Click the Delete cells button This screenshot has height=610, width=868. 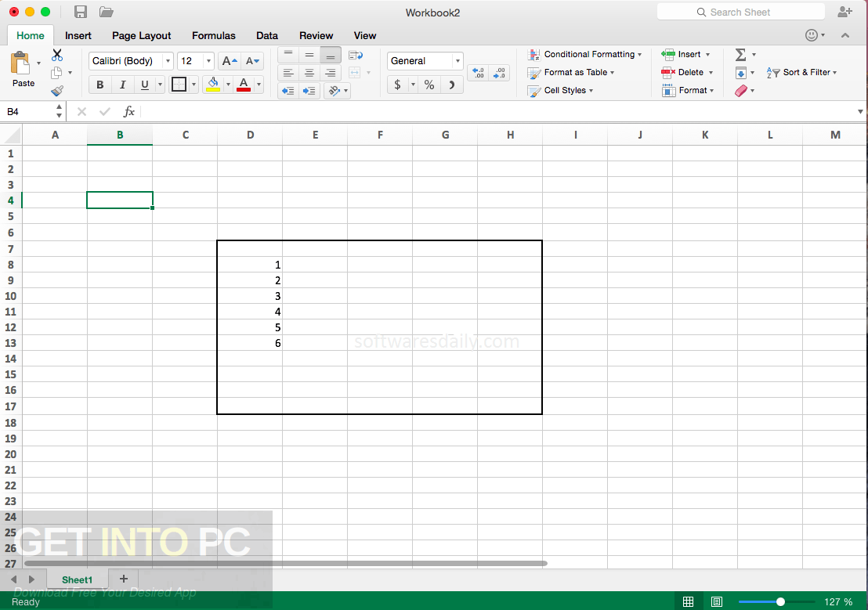point(687,73)
